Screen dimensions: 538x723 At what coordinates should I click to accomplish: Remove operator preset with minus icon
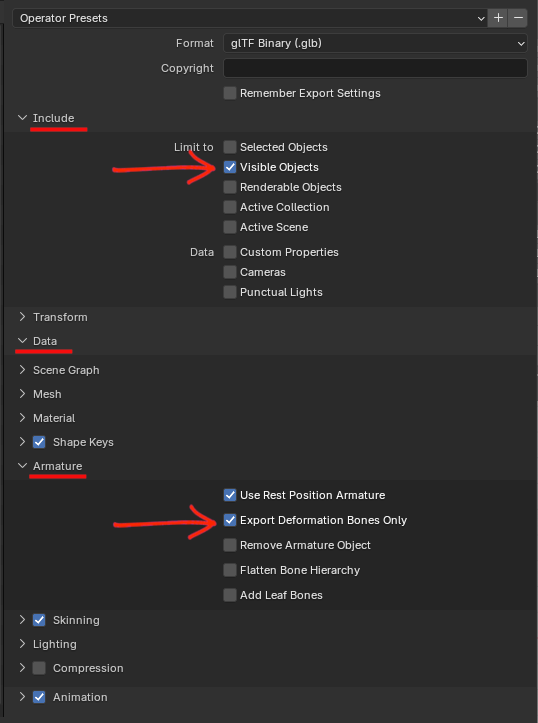click(x=518, y=18)
